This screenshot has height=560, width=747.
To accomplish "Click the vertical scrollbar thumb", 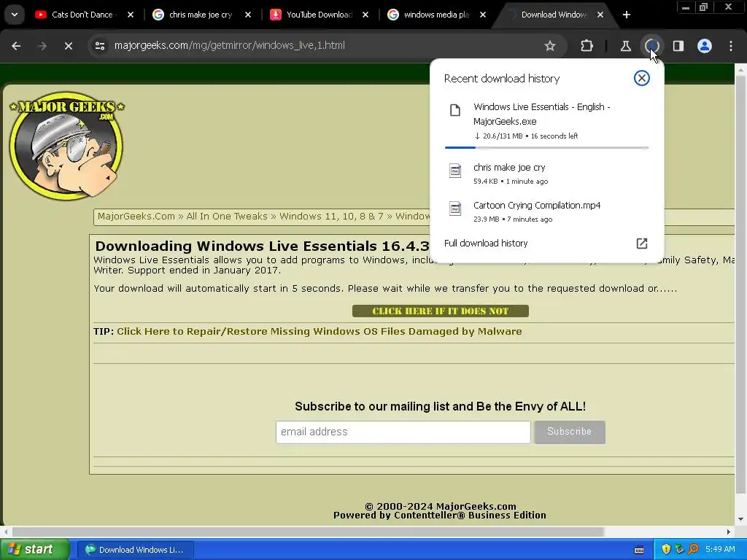I will pos(740,284).
